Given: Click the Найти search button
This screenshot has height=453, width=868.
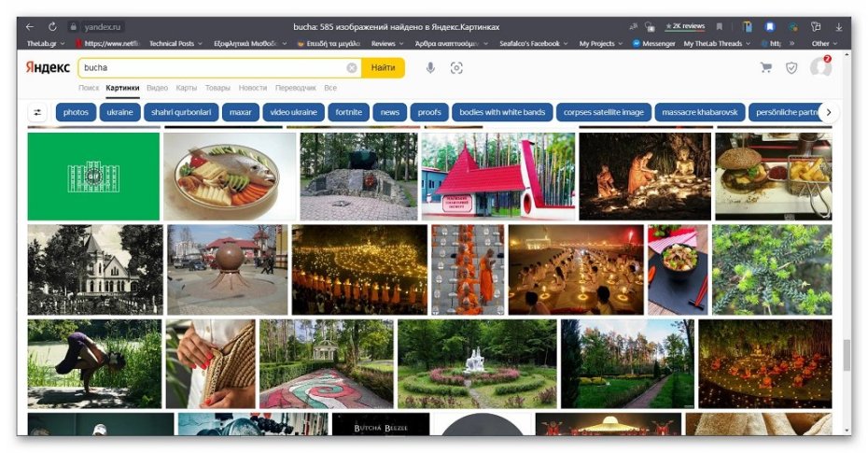Looking at the screenshot, I should [x=383, y=67].
